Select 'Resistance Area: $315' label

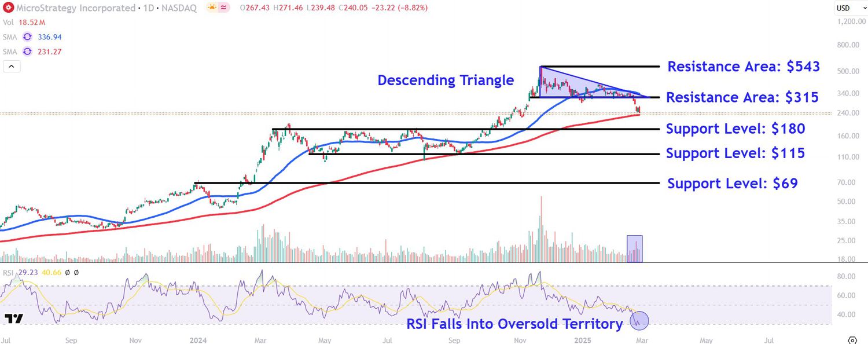pyautogui.click(x=742, y=97)
